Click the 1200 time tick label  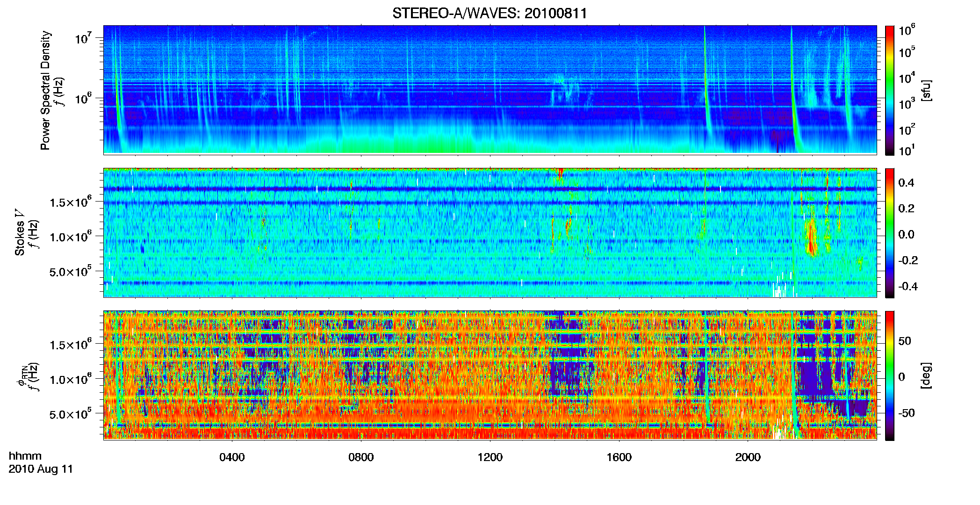point(490,457)
